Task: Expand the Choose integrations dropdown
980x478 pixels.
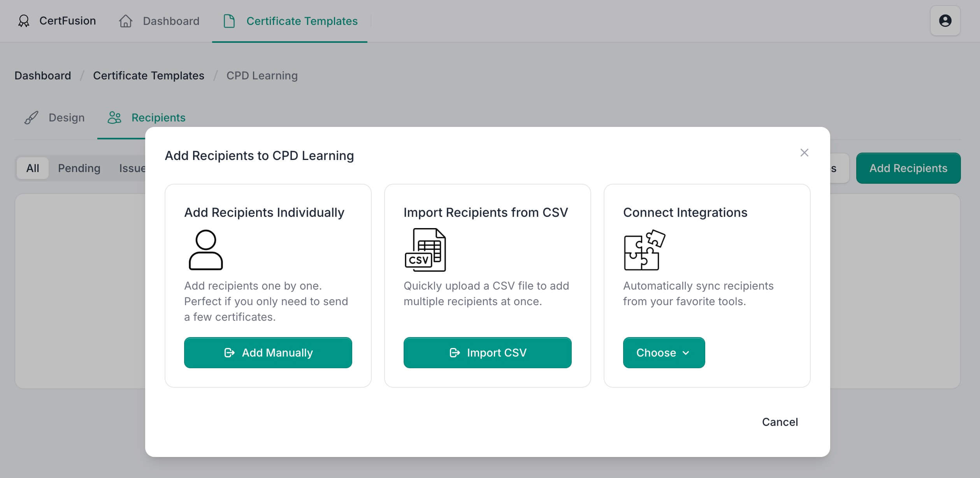Action: tap(664, 353)
